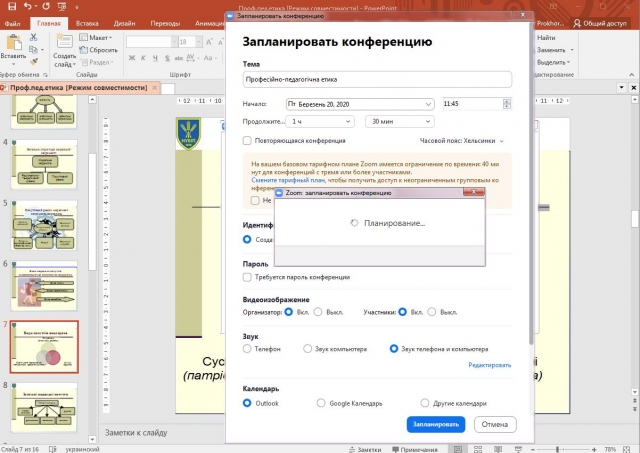640x453 pixels.
Task: Zoom in with the plus icon
Action: (594, 449)
